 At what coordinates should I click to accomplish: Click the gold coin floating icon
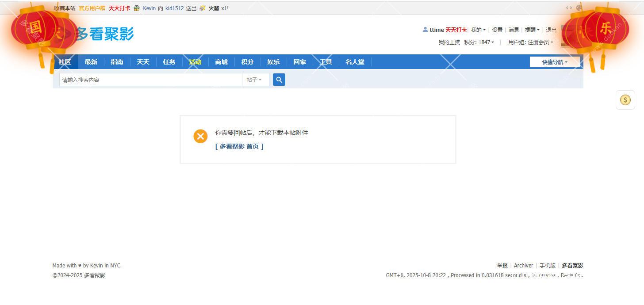tap(625, 100)
